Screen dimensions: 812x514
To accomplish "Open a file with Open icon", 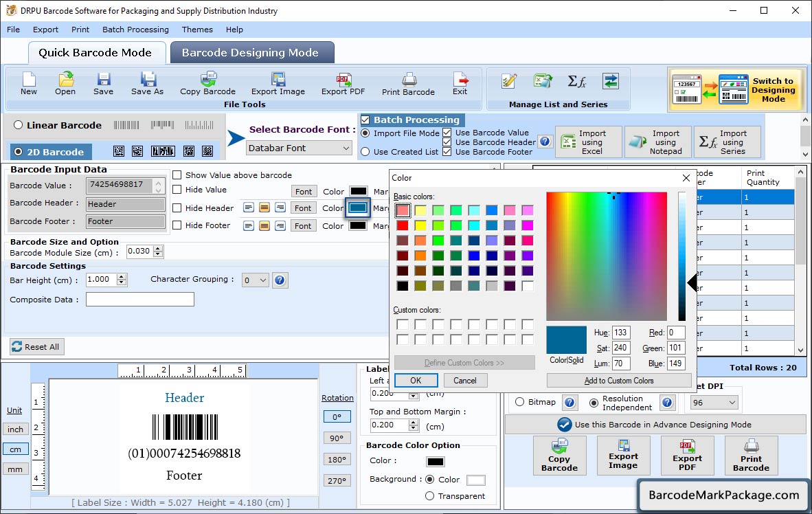I will (65, 84).
